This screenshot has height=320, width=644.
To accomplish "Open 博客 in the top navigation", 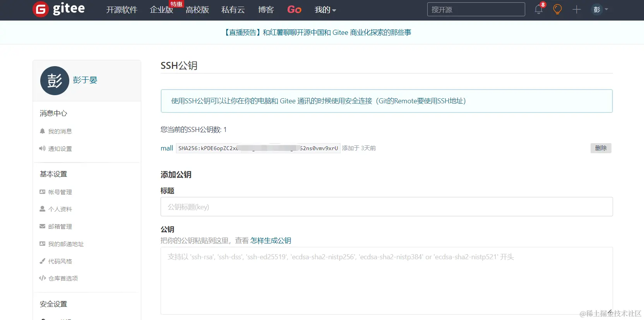I will click(266, 10).
